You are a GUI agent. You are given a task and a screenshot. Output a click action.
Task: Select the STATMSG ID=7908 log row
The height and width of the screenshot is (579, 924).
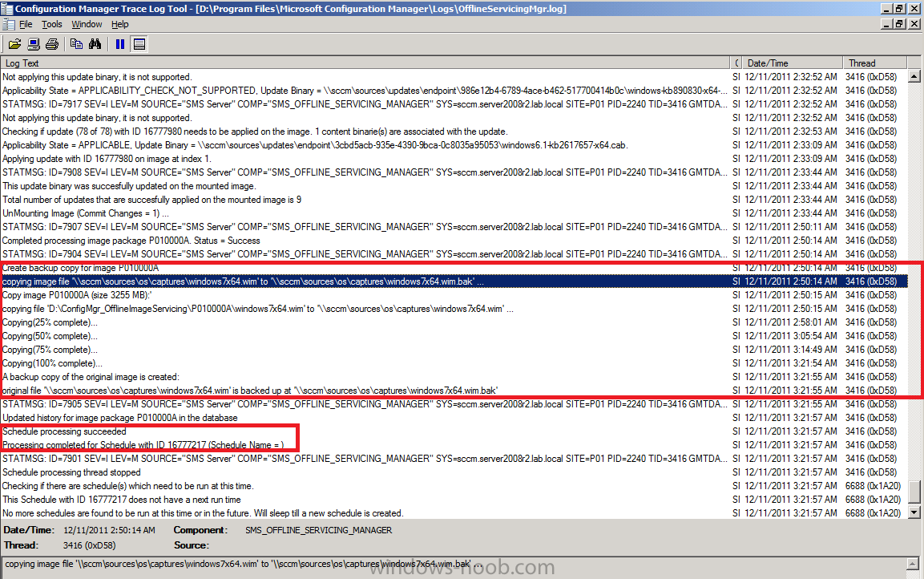[x=454, y=172]
